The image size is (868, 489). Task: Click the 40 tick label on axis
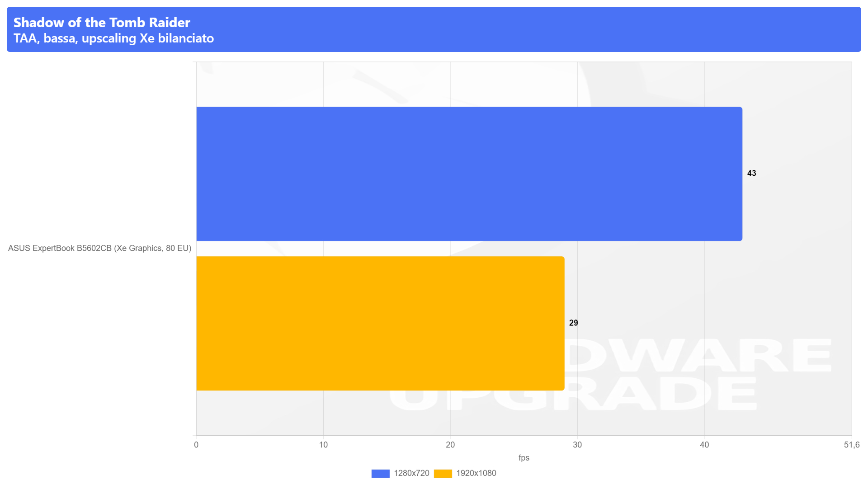(x=704, y=445)
